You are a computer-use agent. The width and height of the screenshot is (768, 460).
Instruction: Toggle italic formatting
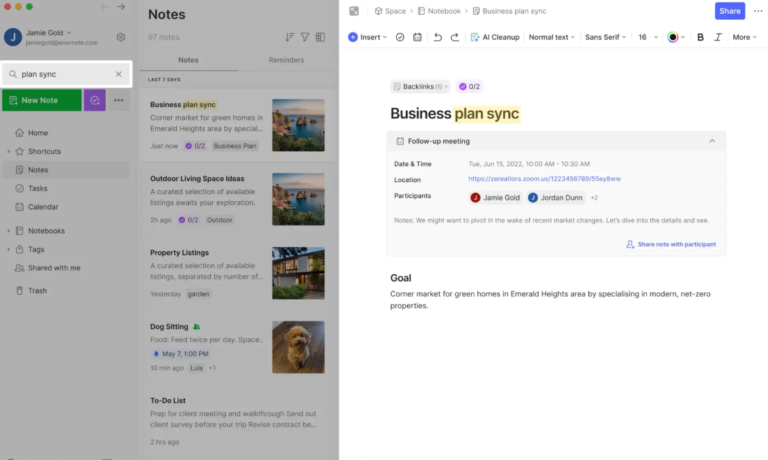tap(717, 37)
